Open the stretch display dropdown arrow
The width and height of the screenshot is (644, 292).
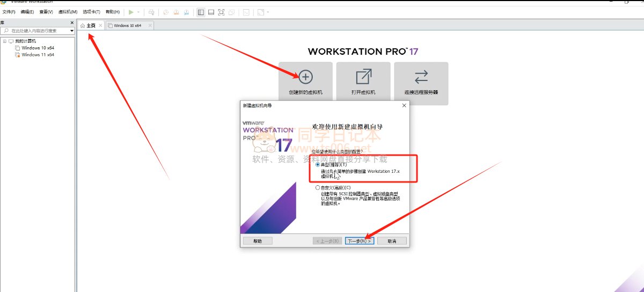click(x=268, y=12)
